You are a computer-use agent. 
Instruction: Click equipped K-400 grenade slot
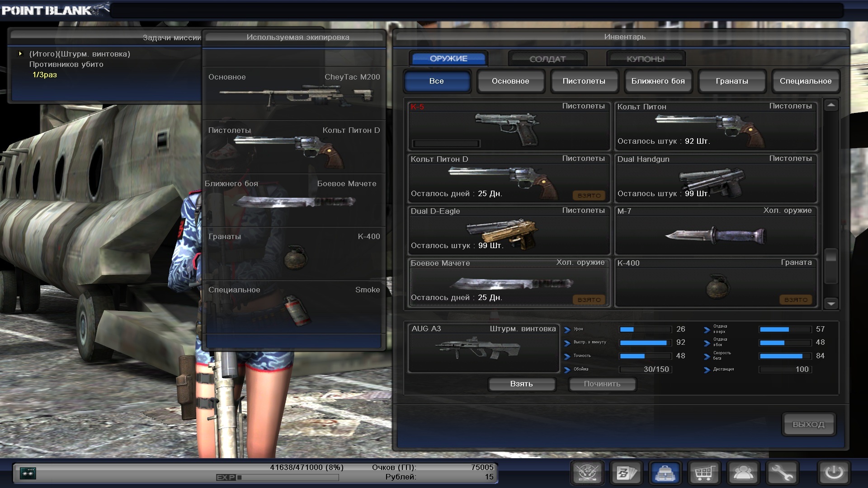point(294,253)
